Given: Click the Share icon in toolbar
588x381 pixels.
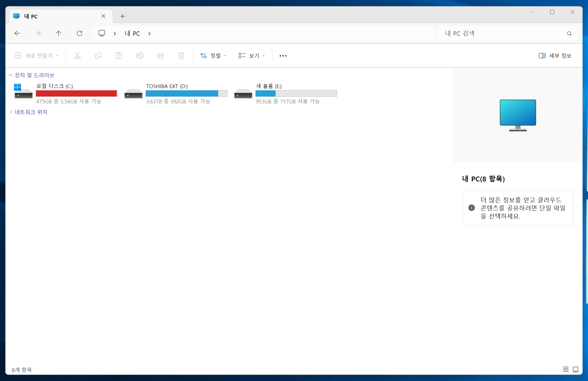Looking at the screenshot, I should [161, 56].
